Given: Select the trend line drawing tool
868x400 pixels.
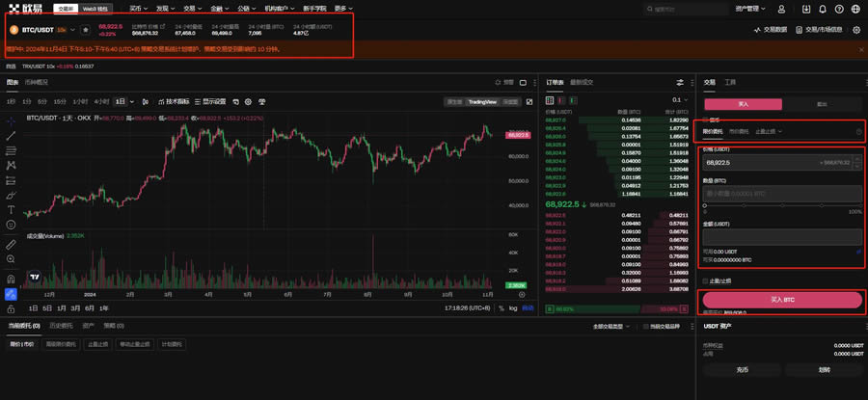Looking at the screenshot, I should pyautogui.click(x=11, y=135).
